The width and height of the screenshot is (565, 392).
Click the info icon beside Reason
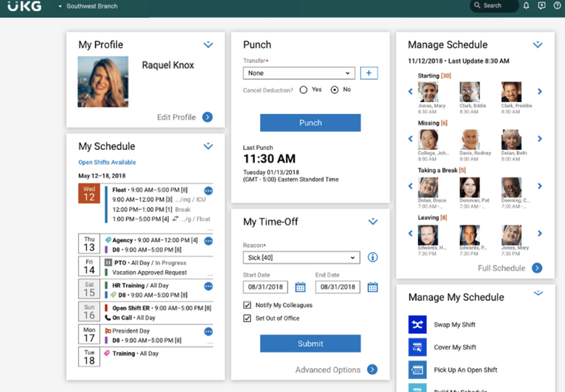coord(372,257)
